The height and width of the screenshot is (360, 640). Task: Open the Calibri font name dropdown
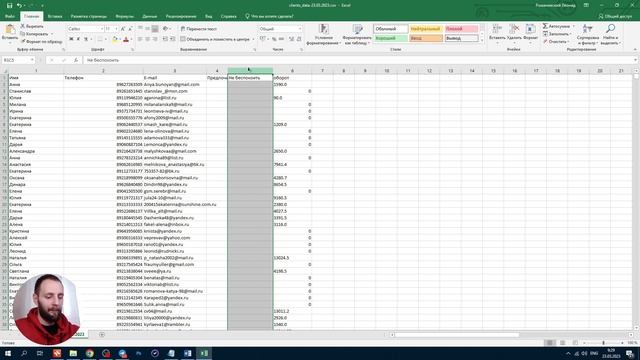102,29
